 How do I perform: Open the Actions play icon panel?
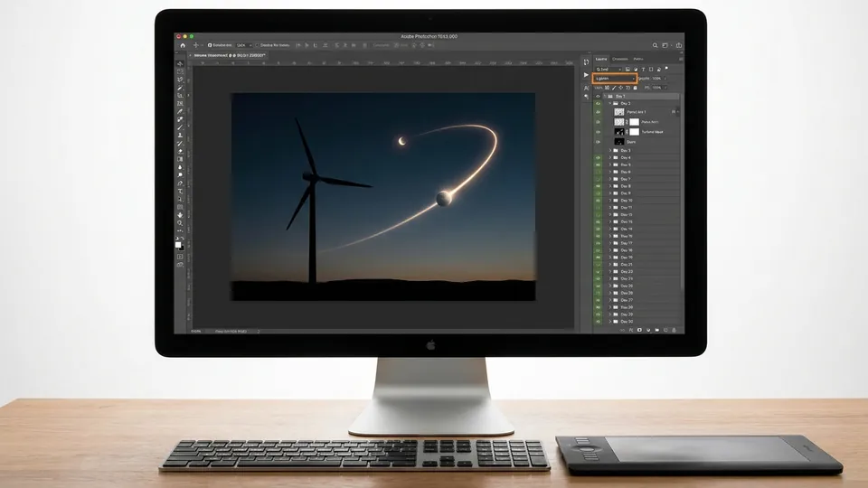[x=586, y=75]
